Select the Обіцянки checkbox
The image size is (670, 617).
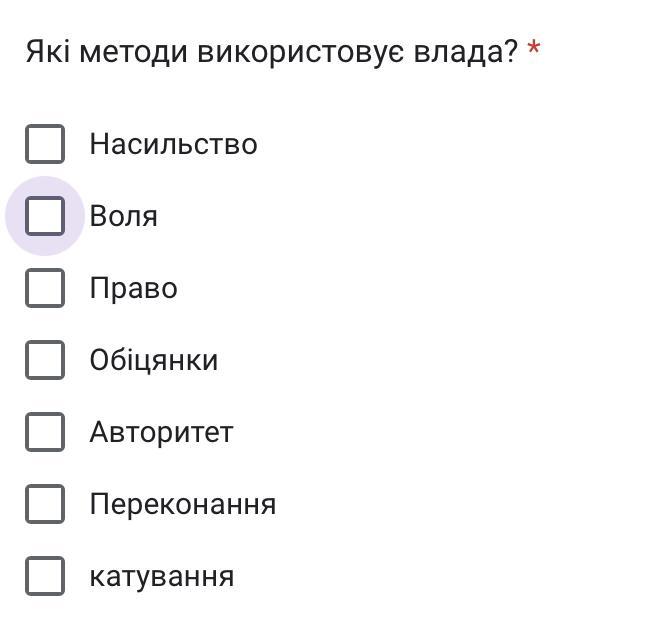(x=45, y=360)
